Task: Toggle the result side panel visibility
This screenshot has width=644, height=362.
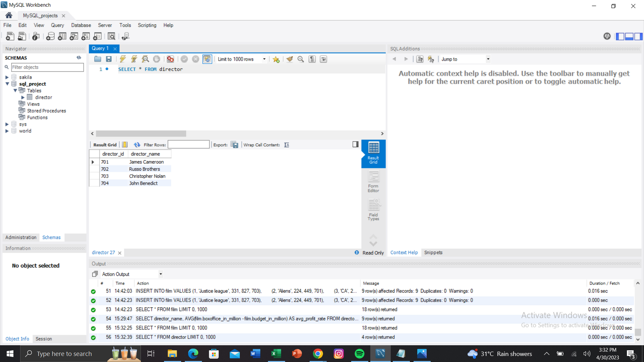Action: (355, 144)
